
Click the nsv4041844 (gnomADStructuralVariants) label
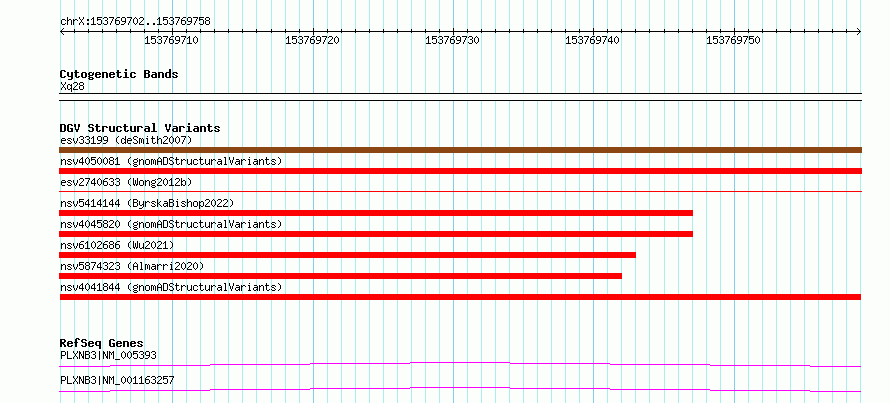[x=171, y=287]
